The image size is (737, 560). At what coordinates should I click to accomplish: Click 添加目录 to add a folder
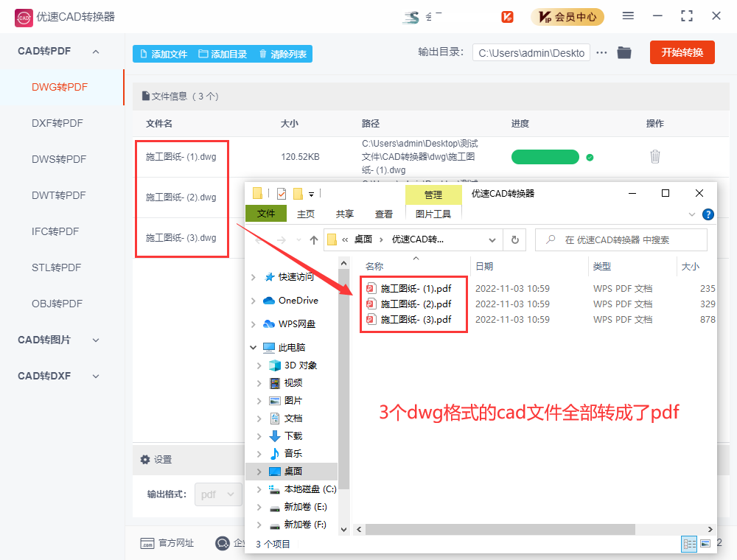point(223,54)
